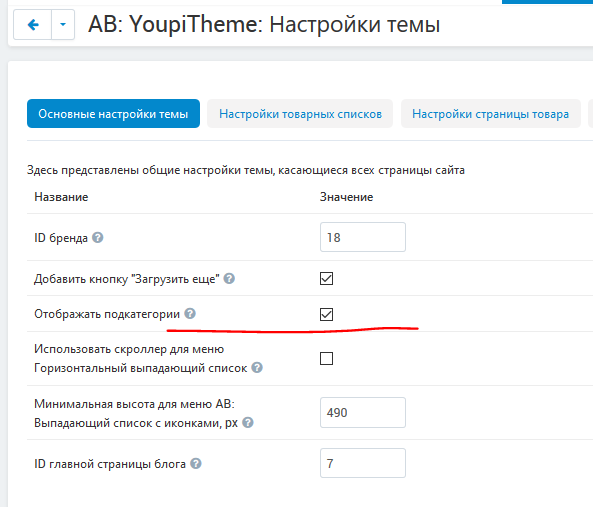
Task: Open Настройки страницы товара tab
Action: pyautogui.click(x=491, y=114)
